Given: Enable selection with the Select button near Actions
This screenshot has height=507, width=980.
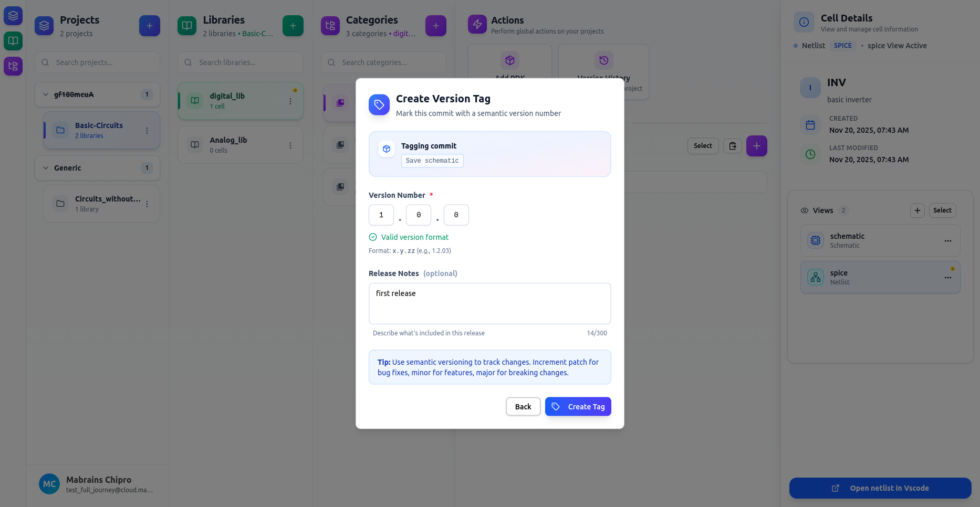Looking at the screenshot, I should tap(703, 146).
